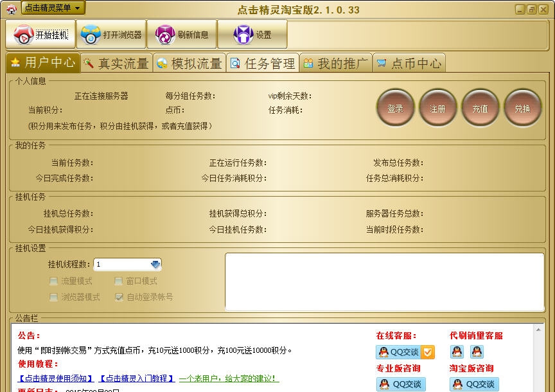Check the 浏览器模式 option
Viewport: 555px width, 392px height.
coord(54,297)
